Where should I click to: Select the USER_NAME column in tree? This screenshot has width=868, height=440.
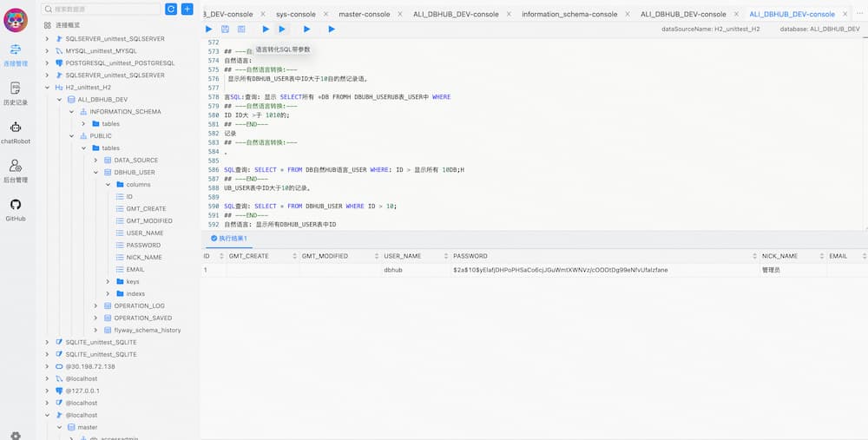coord(144,233)
